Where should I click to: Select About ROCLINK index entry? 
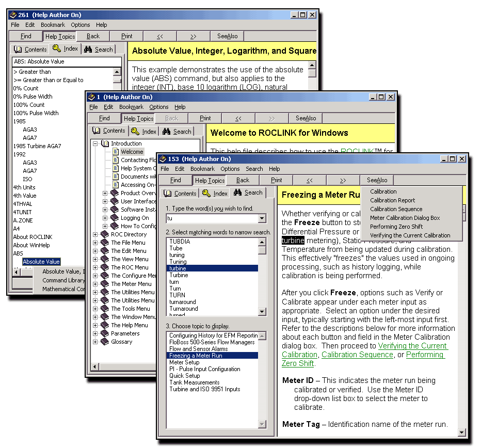coord(33,237)
